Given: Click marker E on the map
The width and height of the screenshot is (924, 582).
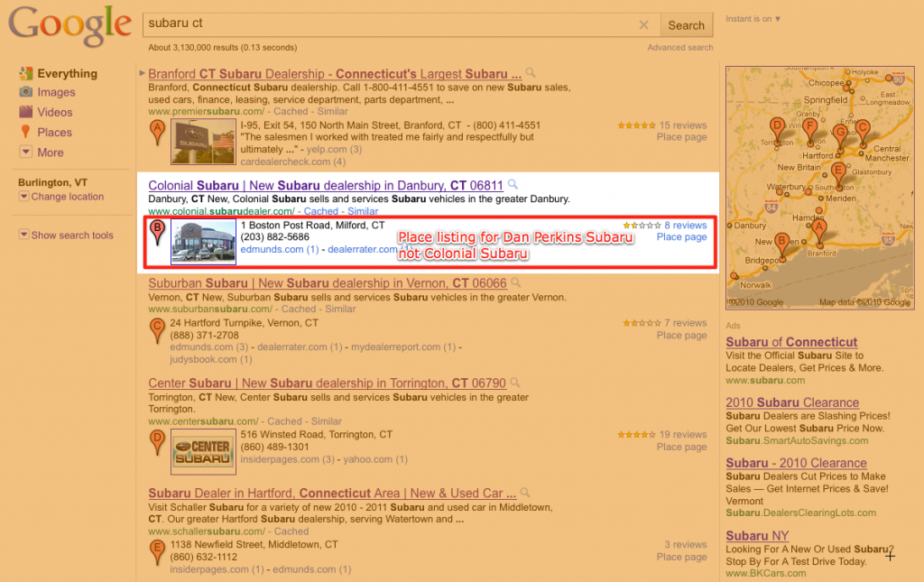Looking at the screenshot, I should [838, 176].
